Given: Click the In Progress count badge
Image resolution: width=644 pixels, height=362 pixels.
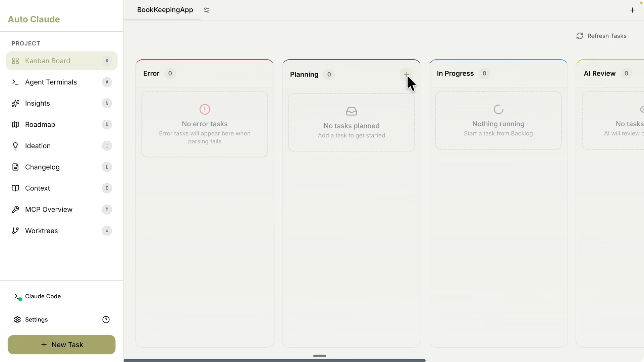Looking at the screenshot, I should pos(484,73).
